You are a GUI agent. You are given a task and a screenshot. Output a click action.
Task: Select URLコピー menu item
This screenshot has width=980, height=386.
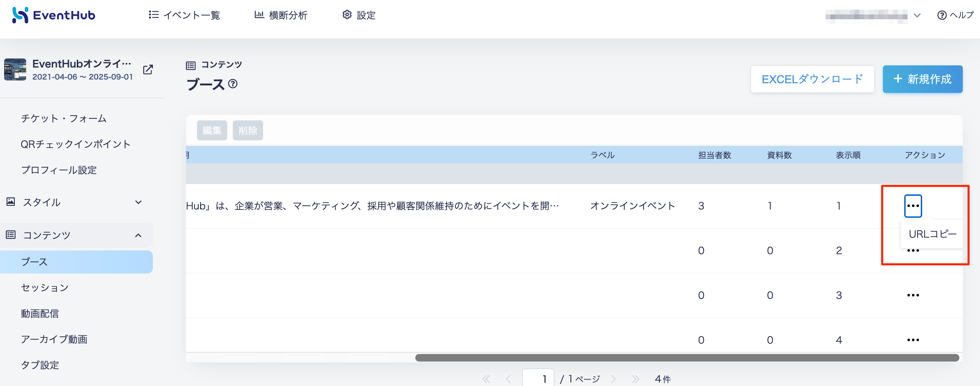(932, 234)
